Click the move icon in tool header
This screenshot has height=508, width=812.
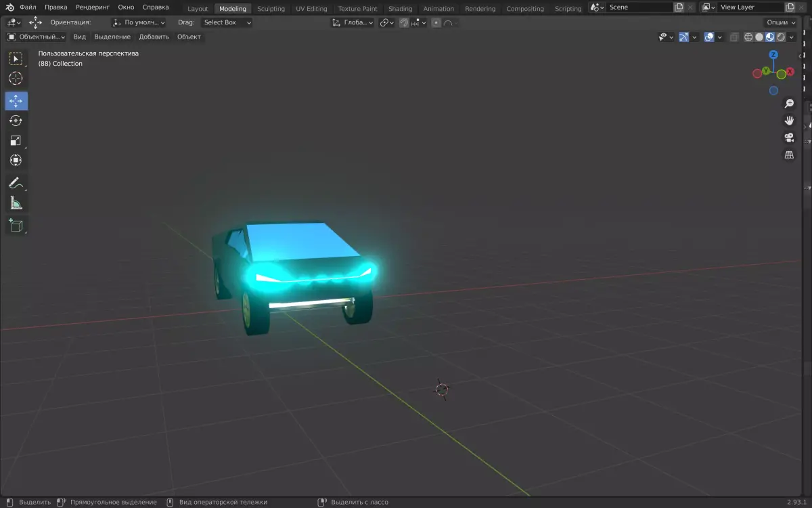coord(36,22)
